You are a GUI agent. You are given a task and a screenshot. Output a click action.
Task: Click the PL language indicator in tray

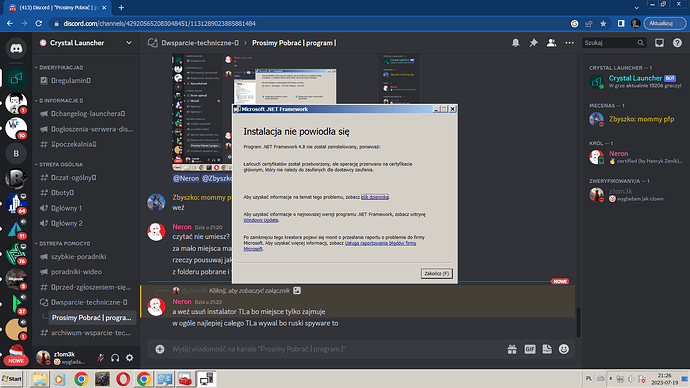click(589, 378)
